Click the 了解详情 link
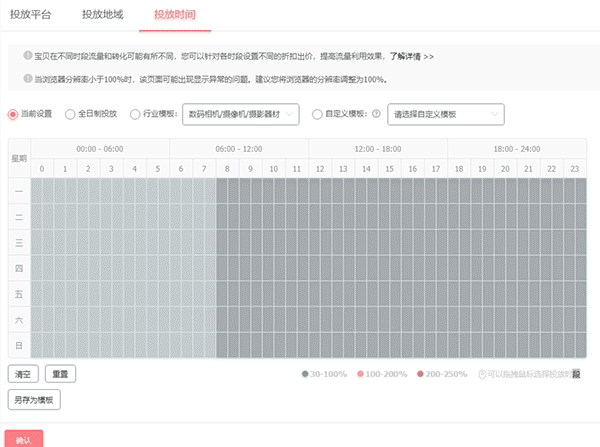Image resolution: width=600 pixels, height=447 pixels. click(x=411, y=57)
